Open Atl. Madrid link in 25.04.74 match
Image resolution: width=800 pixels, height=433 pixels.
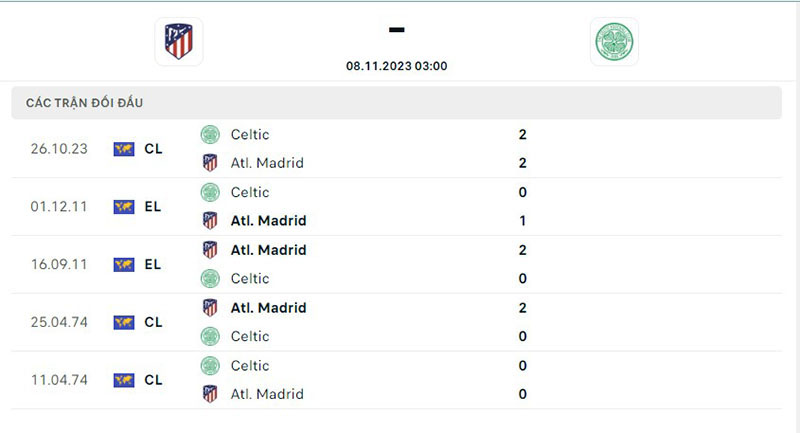click(268, 308)
